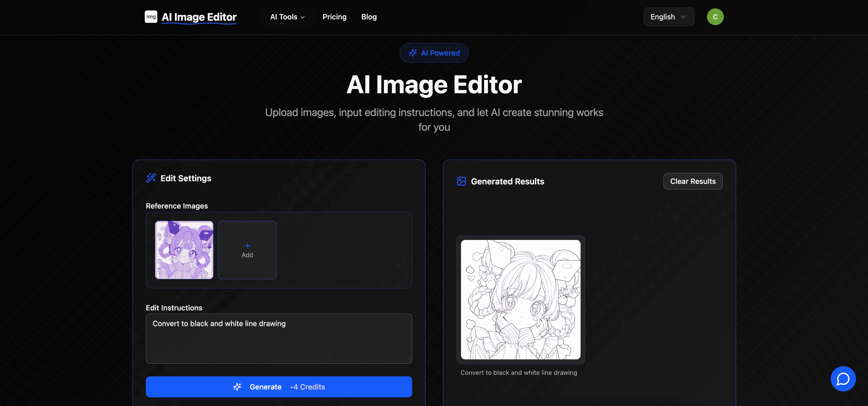
Task: Open the chat support bubble icon
Action: [843, 378]
